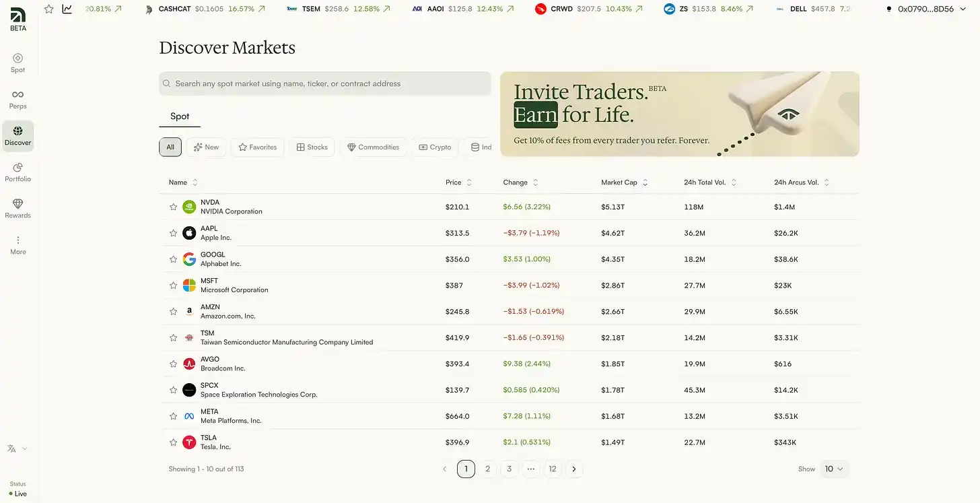Viewport: 980px width, 503px height.
Task: Click the chart trend icon in ticker bar
Action: pyautogui.click(x=67, y=9)
